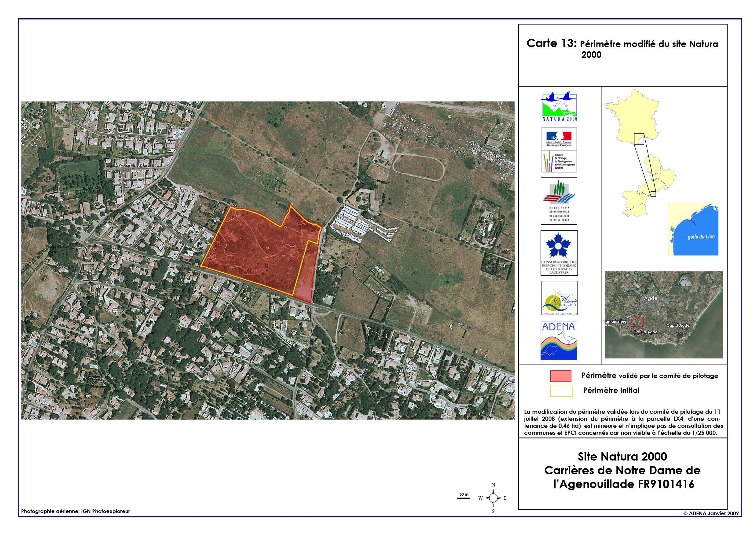756x536 pixels.
Task: Click the Hérault Méditerranée logo
Action: point(559,298)
